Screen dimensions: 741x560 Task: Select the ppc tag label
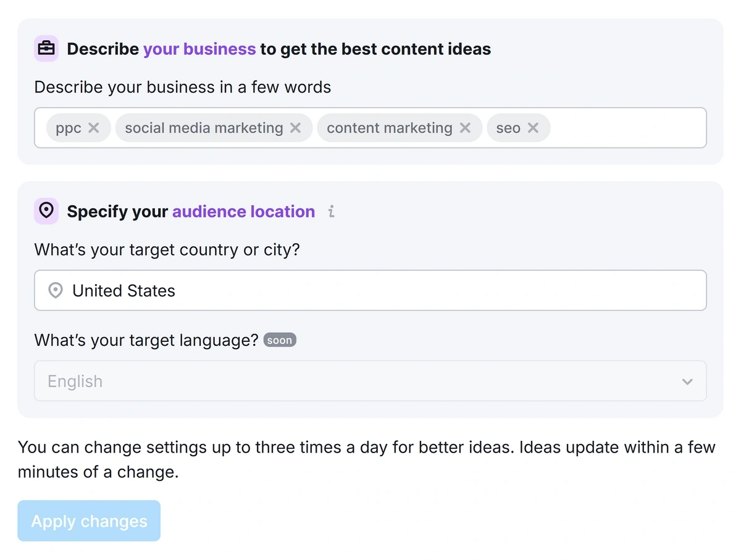tap(68, 128)
